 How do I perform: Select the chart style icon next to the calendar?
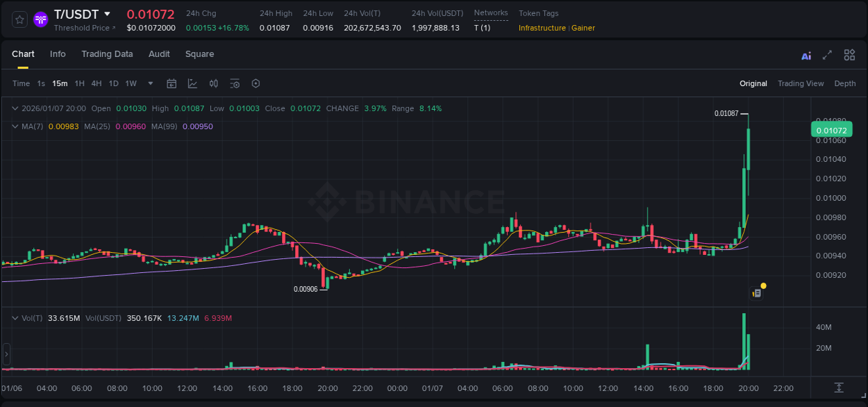point(193,83)
